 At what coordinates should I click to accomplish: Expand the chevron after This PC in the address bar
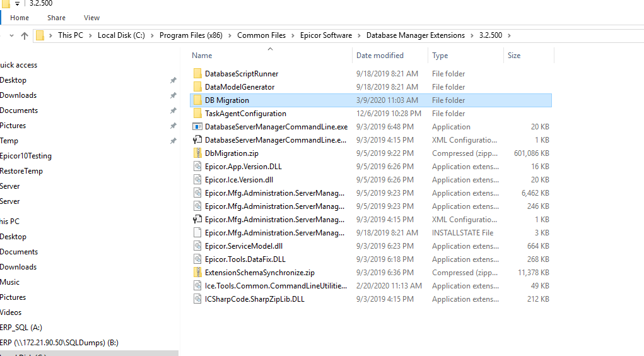(x=90, y=36)
